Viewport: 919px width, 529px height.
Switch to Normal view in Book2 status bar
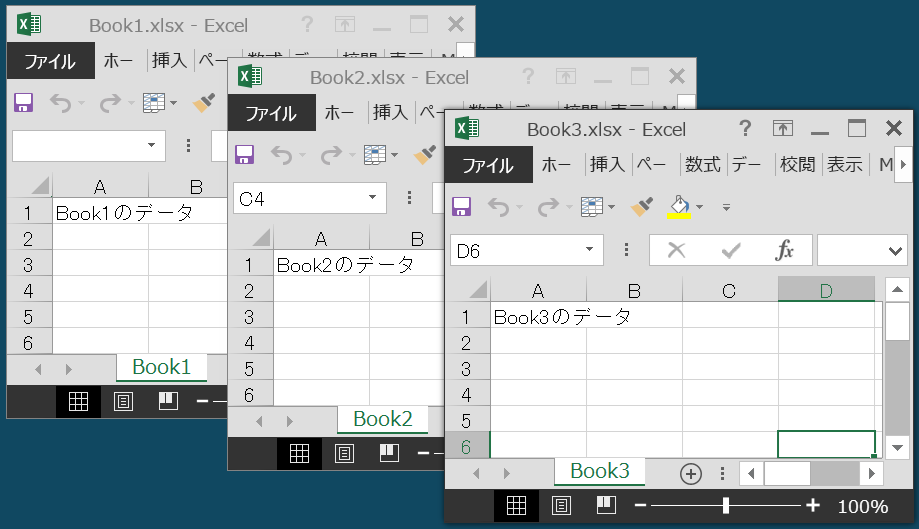pos(299,453)
